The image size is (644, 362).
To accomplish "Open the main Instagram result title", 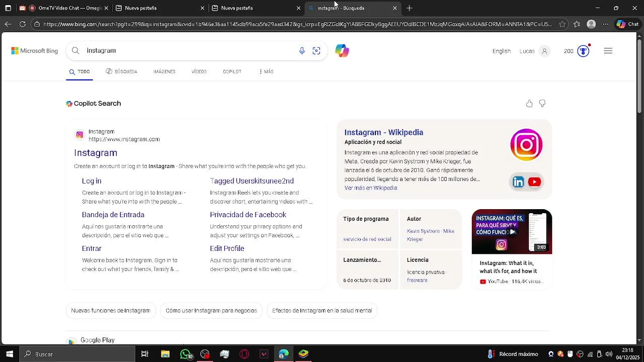I will tap(96, 153).
